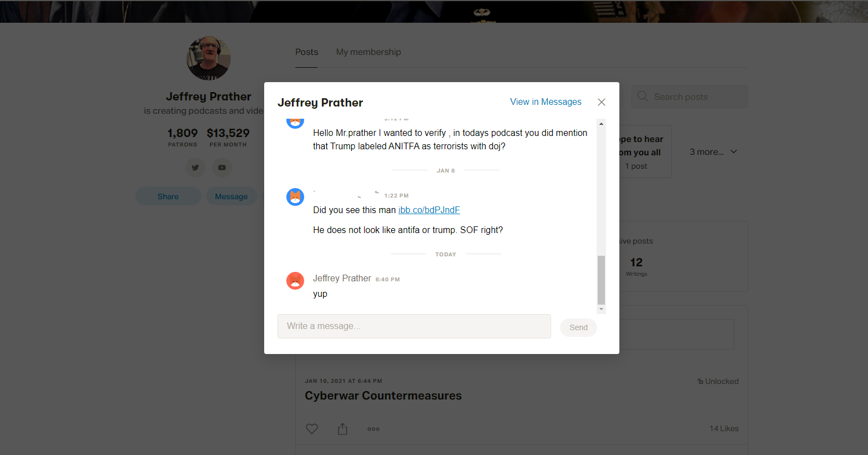Click the search magnifier icon in Search posts

tap(643, 97)
